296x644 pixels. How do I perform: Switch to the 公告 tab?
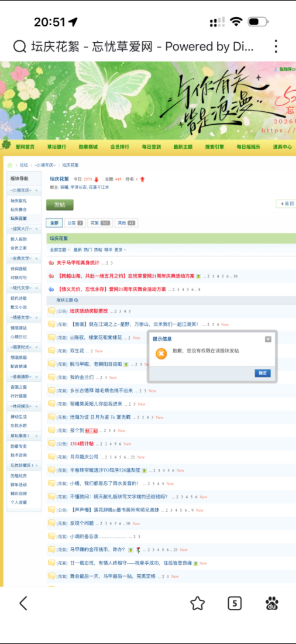[x=75, y=223]
